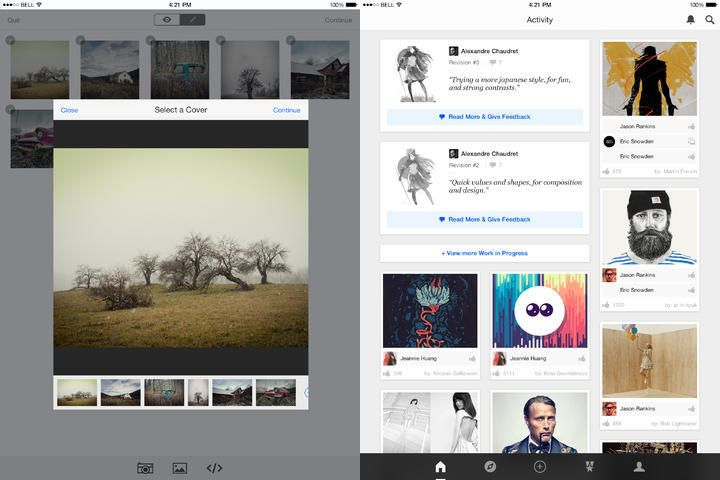The image size is (720, 480).
Task: Open the colorful googly-eyes artwork project
Action: coord(540,311)
